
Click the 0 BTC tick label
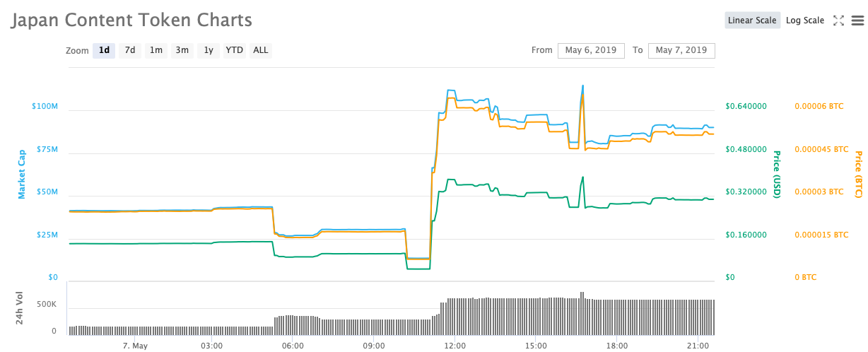pos(806,277)
